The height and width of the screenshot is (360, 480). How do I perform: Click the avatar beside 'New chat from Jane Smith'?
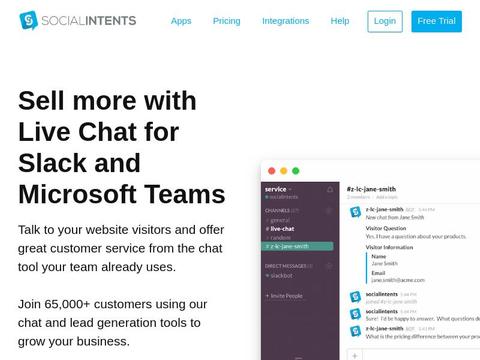pos(355,212)
